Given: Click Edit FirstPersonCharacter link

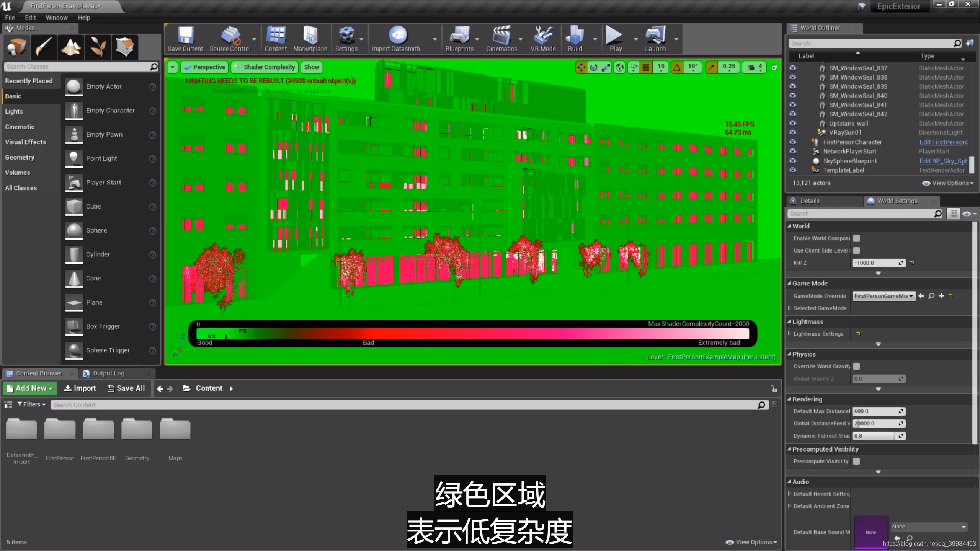Looking at the screenshot, I should pos(943,142).
